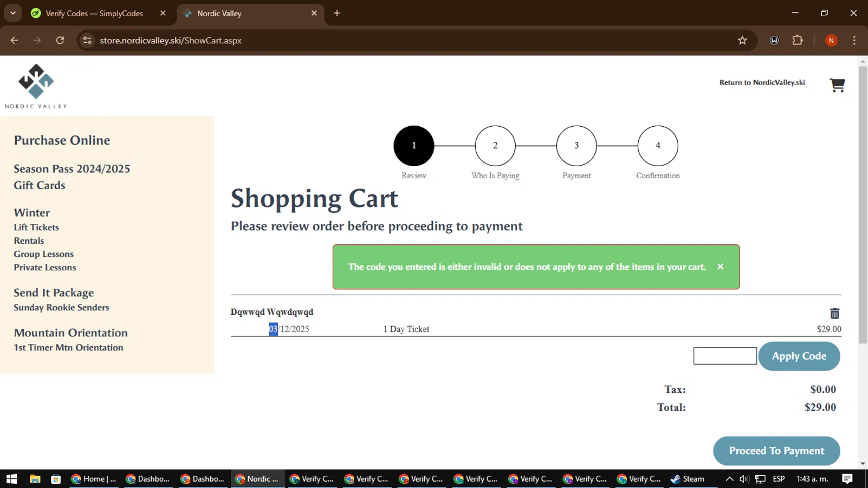Click the taskbar clock showing 1:43 a. m.
This screenshot has height=488, width=868.
point(812,479)
